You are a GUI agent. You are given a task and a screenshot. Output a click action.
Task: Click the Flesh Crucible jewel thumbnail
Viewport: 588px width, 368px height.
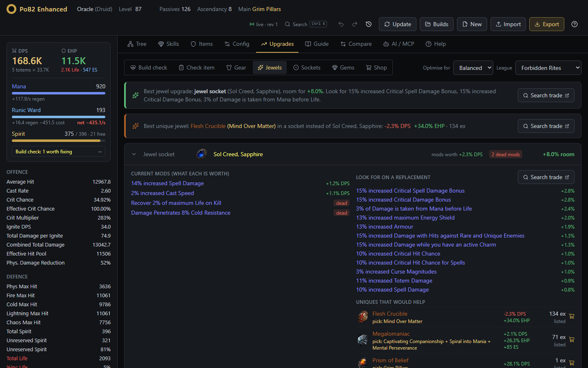(363, 316)
